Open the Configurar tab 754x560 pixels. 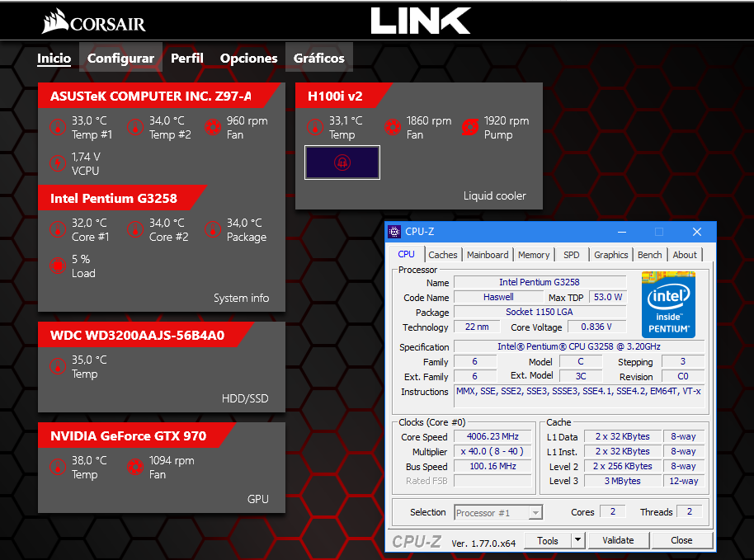[x=120, y=59]
